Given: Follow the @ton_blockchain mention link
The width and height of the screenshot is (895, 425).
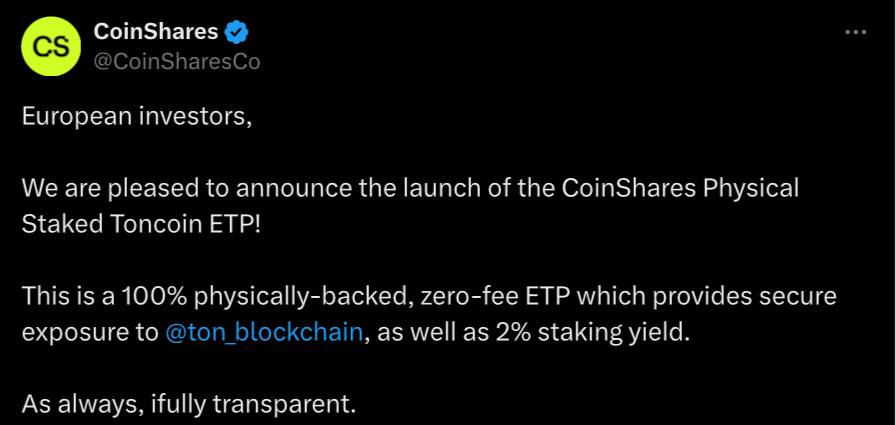Looking at the screenshot, I should pyautogui.click(x=263, y=333).
